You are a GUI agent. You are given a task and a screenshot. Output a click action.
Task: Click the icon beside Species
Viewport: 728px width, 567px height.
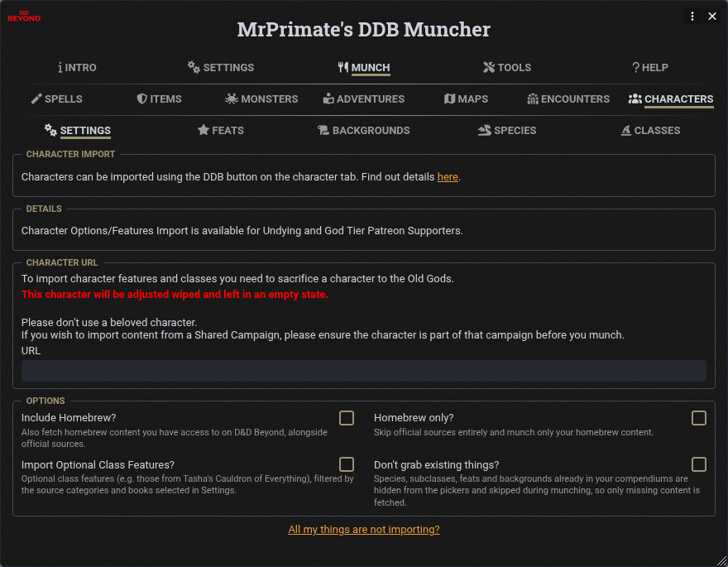click(x=485, y=130)
